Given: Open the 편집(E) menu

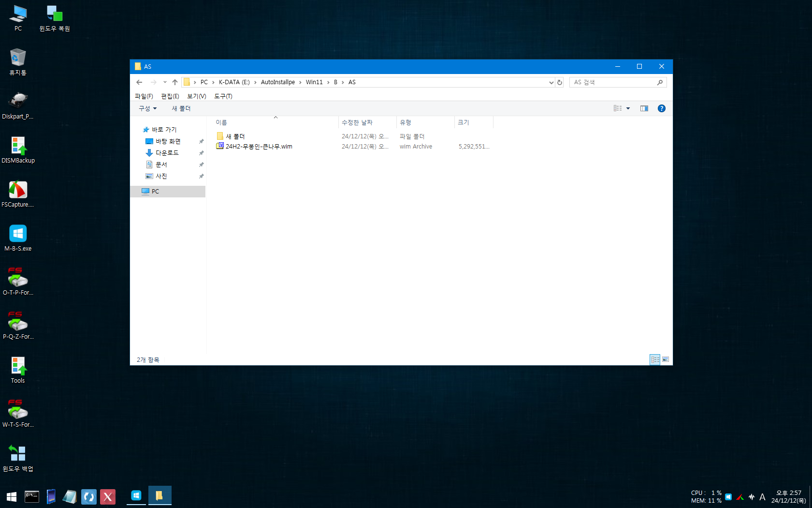Looking at the screenshot, I should click(x=170, y=96).
